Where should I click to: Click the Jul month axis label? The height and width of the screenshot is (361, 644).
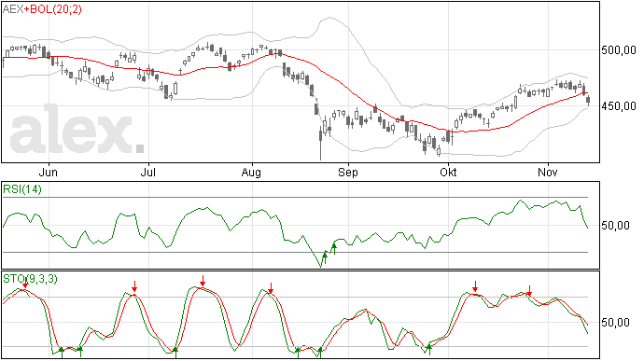click(x=147, y=172)
